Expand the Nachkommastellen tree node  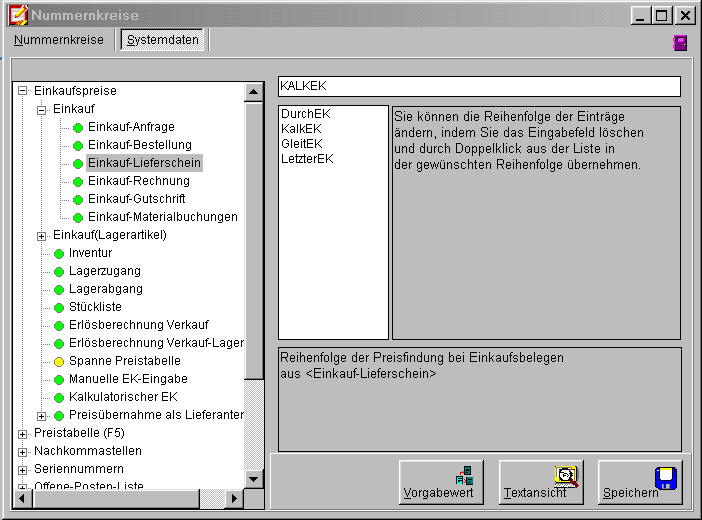pos(23,451)
